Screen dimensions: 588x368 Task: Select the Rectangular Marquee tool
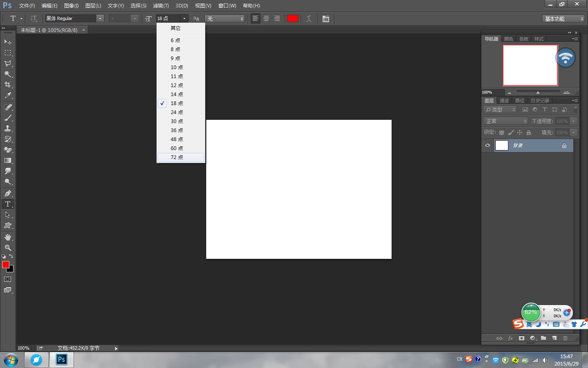[x=8, y=53]
